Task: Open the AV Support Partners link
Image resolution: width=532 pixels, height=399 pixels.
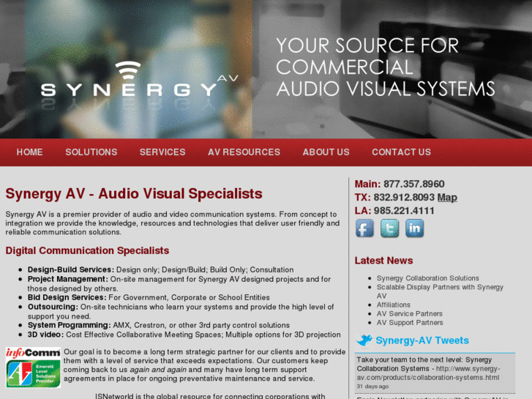Action: point(410,322)
